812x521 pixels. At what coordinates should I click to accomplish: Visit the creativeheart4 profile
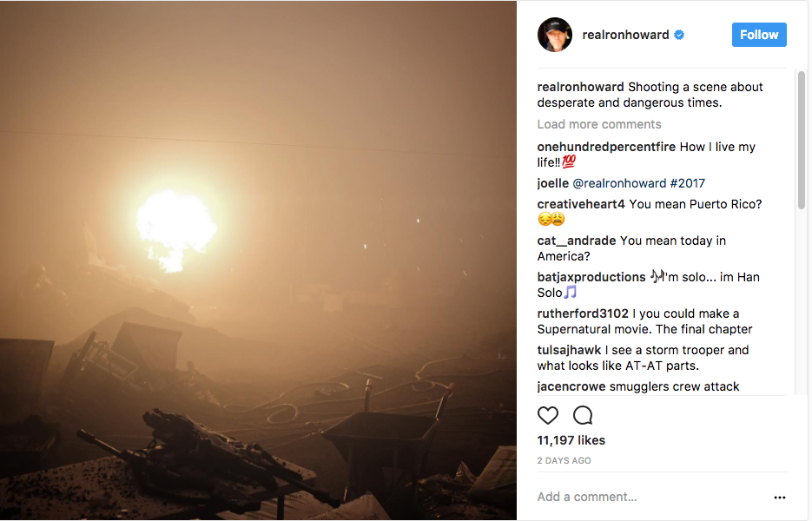point(581,204)
